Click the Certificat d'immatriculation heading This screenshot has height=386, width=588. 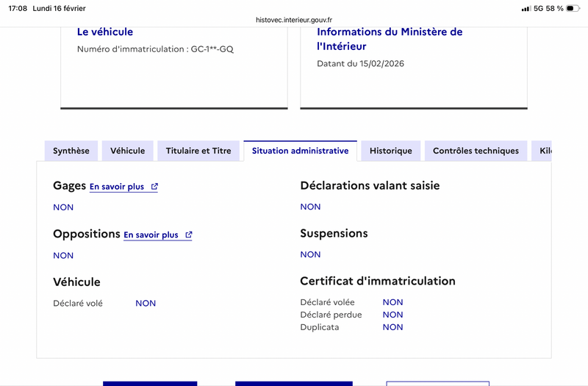[x=378, y=281]
